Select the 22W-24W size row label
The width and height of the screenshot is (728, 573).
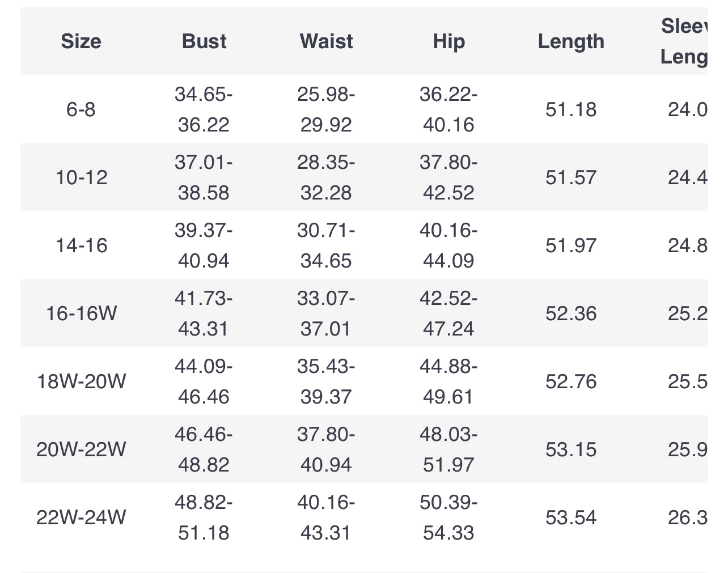[x=81, y=517]
